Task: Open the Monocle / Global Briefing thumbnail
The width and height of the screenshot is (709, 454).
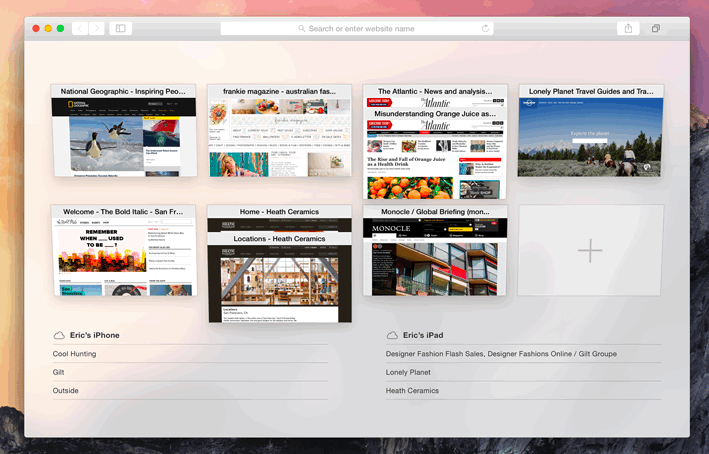Action: pos(435,251)
